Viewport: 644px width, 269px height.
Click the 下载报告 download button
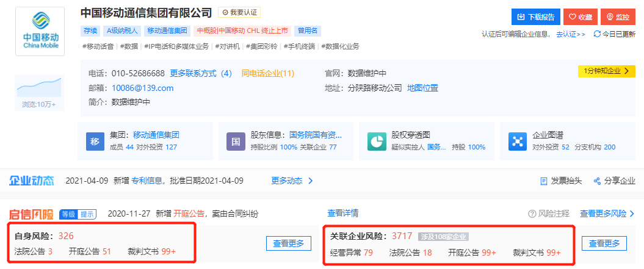coord(535,17)
